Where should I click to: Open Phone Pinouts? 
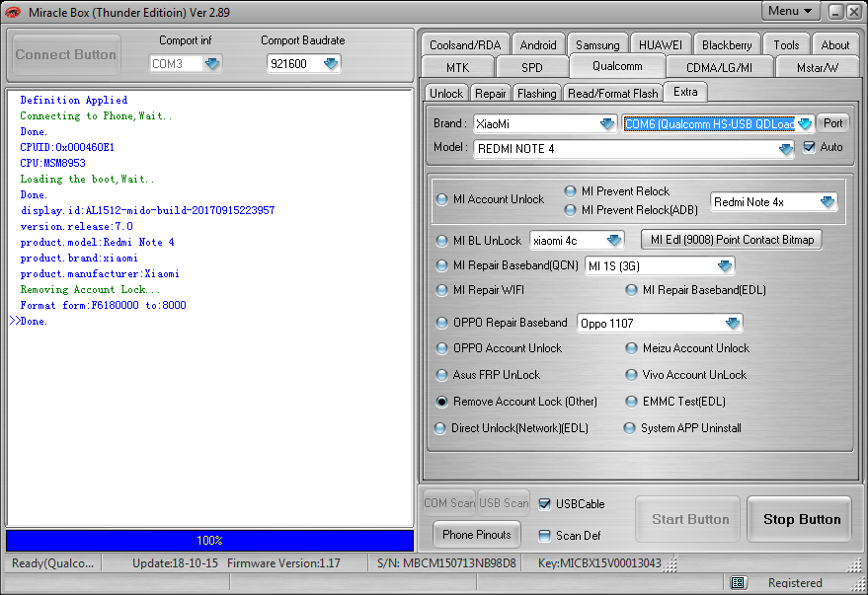pos(477,535)
